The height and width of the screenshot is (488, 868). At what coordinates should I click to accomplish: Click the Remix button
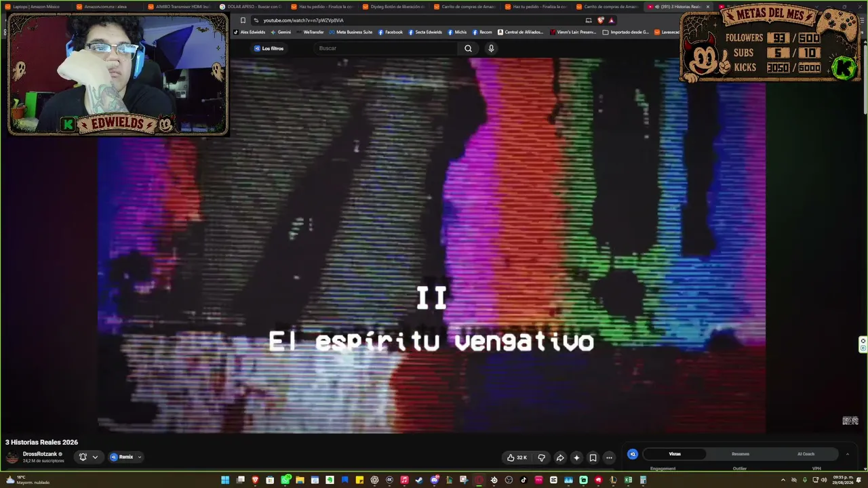122,457
